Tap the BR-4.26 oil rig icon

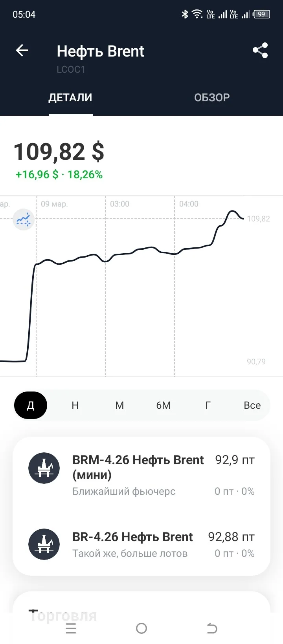pos(44,544)
